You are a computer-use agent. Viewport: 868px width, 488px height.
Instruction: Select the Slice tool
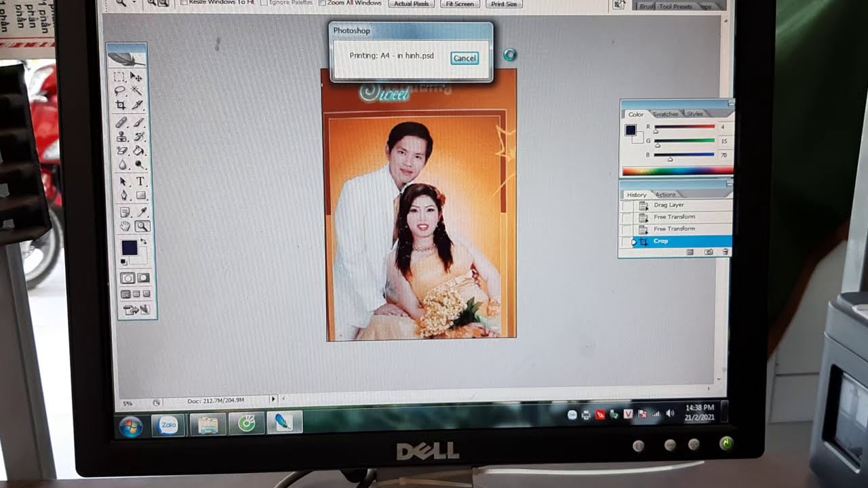pos(138,104)
